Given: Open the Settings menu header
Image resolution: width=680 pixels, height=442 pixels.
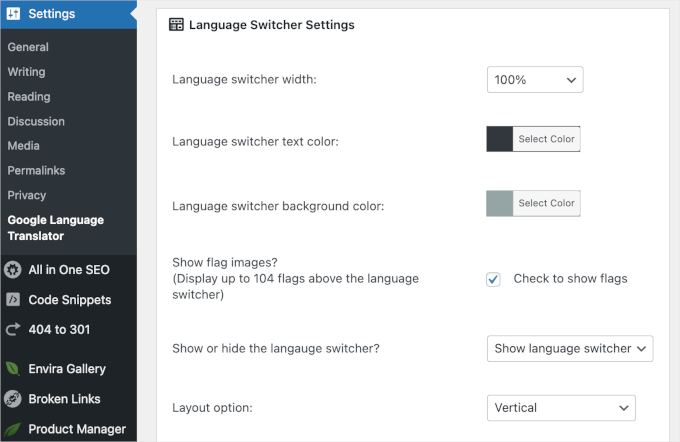Looking at the screenshot, I should pyautogui.click(x=69, y=14).
